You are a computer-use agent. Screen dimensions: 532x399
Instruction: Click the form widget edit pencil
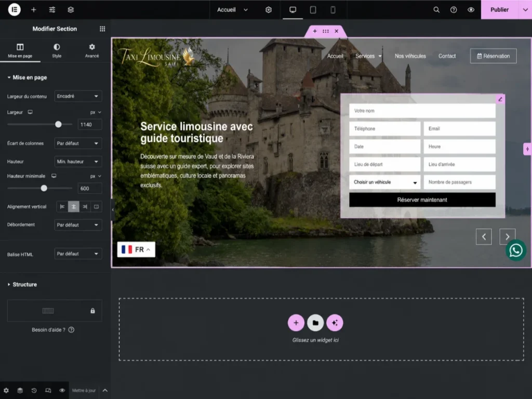(x=500, y=99)
